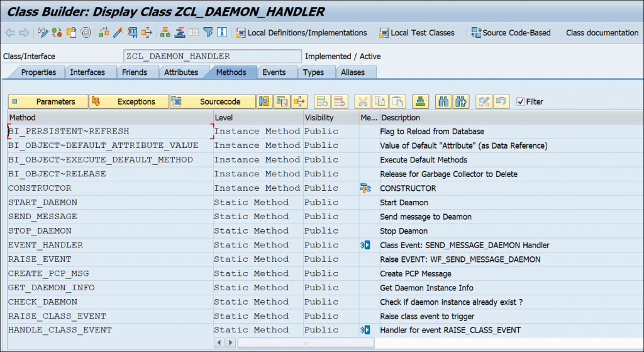Select the CREATE_PCP_MSG method
The image size is (644, 352).
(x=111, y=273)
